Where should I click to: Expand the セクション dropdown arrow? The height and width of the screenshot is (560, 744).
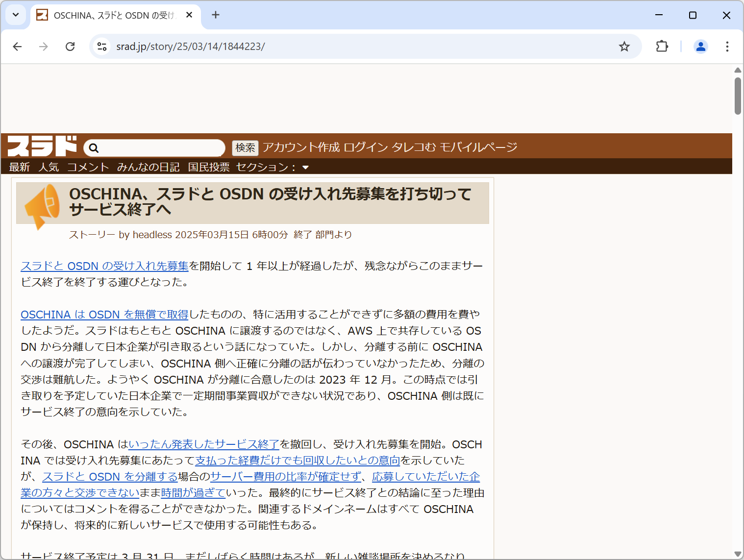point(306,168)
